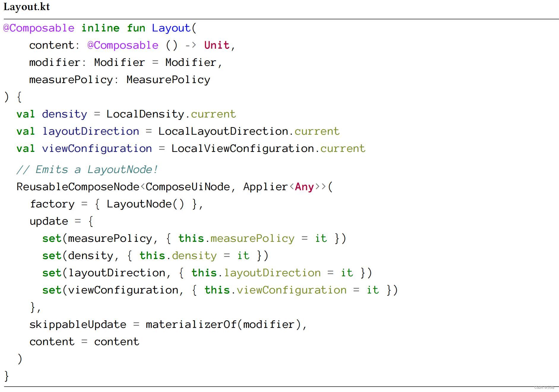Viewport: 559px width, 392px height.
Task: Click 'LocalViewConfiguration' identifier
Action: point(243,149)
